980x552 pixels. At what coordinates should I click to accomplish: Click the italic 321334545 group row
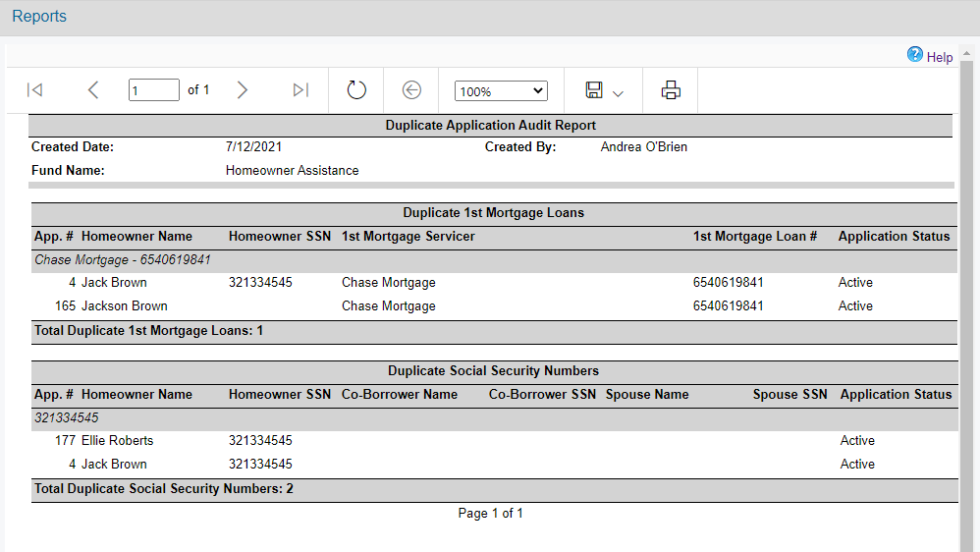click(494, 418)
